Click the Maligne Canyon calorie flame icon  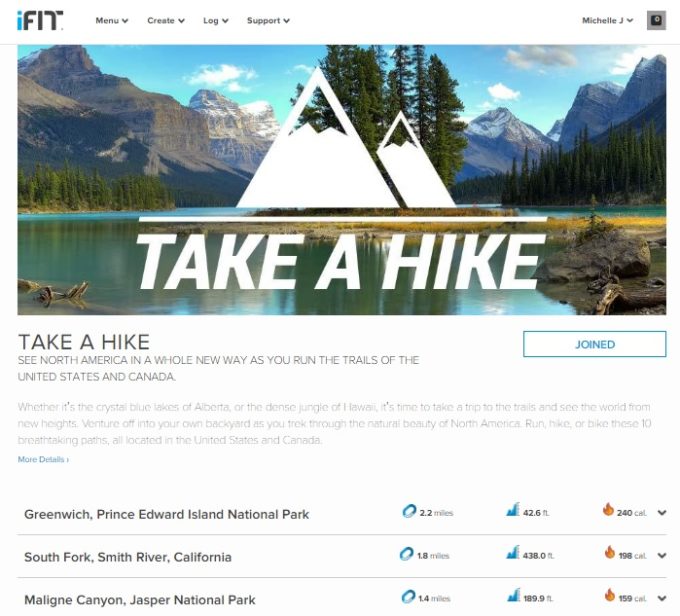(610, 595)
